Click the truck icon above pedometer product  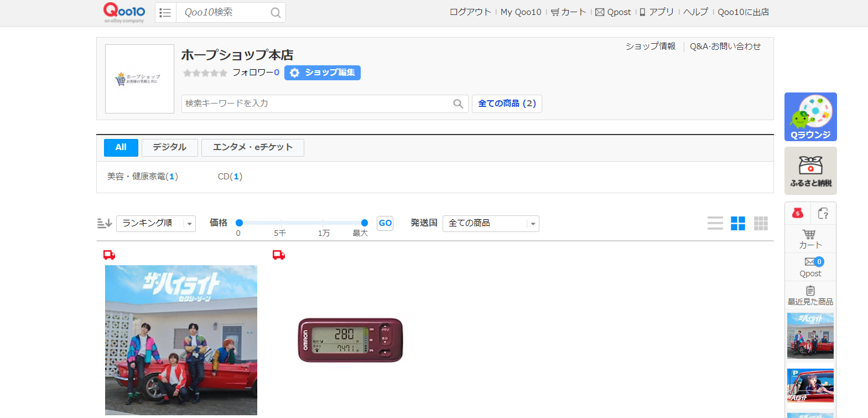[x=279, y=255]
